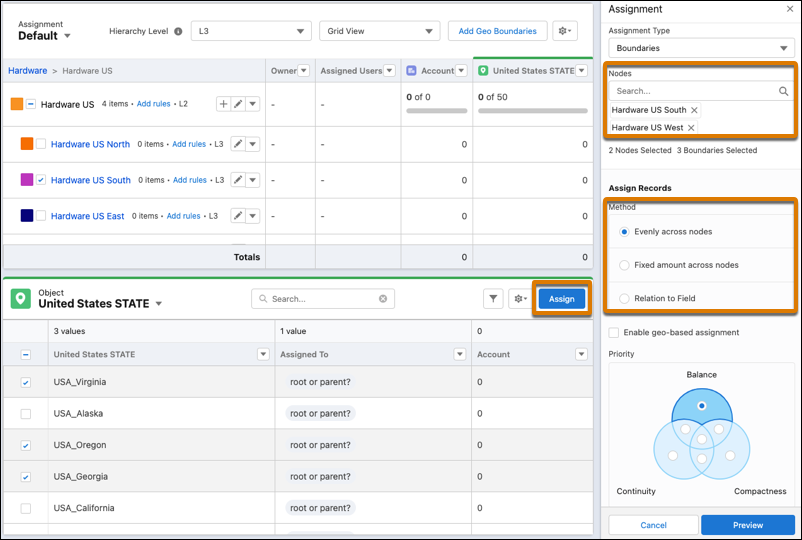Click the filter icon beside Assign
The image size is (802, 540).
[494, 298]
